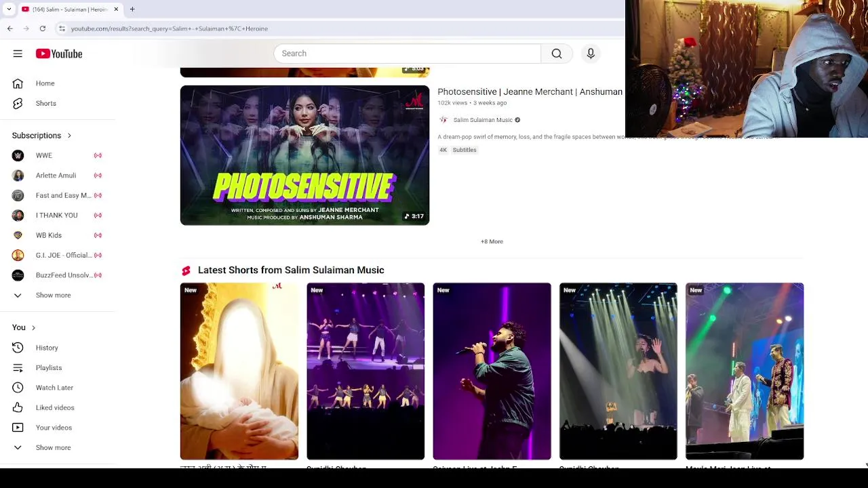Play the Photosensitive video thumbnail

pyautogui.click(x=304, y=155)
